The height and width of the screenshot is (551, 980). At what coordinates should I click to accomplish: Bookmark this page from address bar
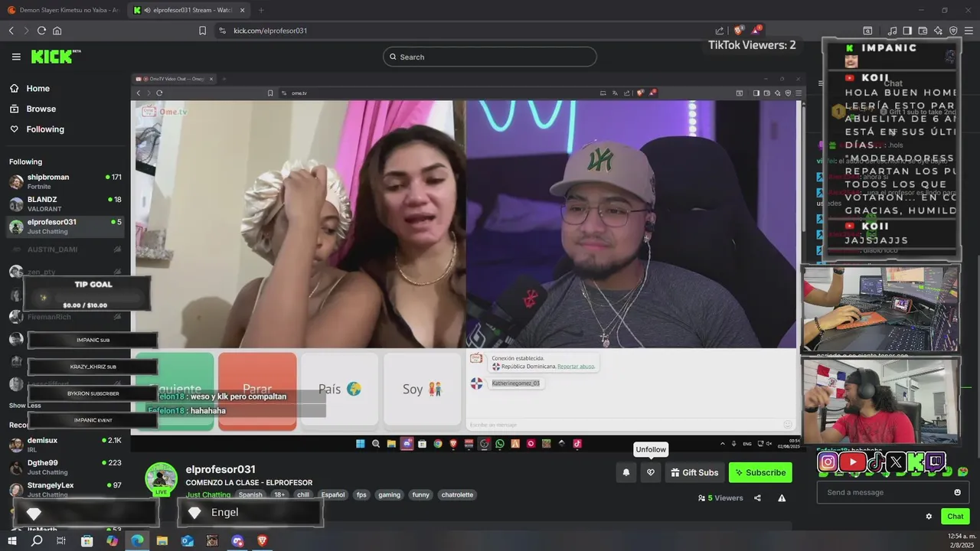click(x=202, y=31)
